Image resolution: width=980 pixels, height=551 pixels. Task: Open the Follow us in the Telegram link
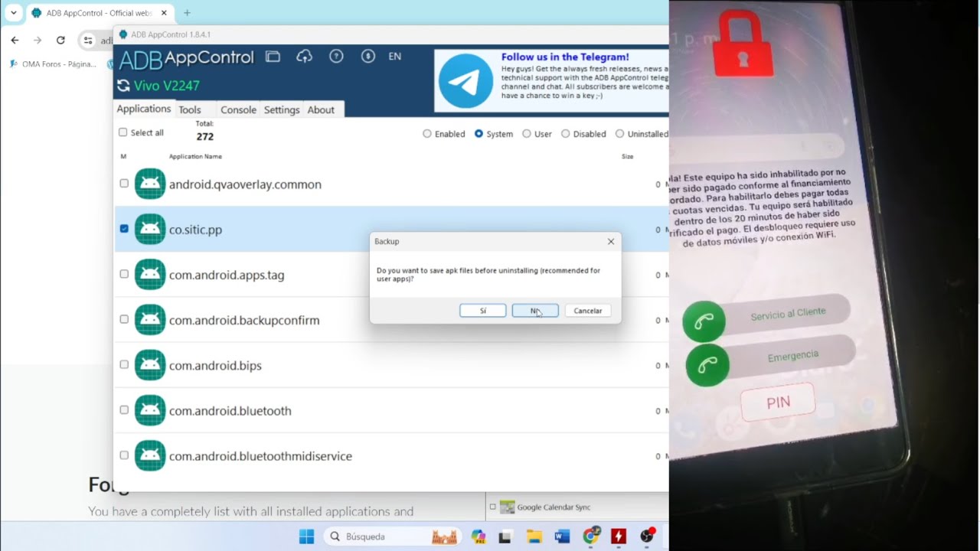(565, 57)
